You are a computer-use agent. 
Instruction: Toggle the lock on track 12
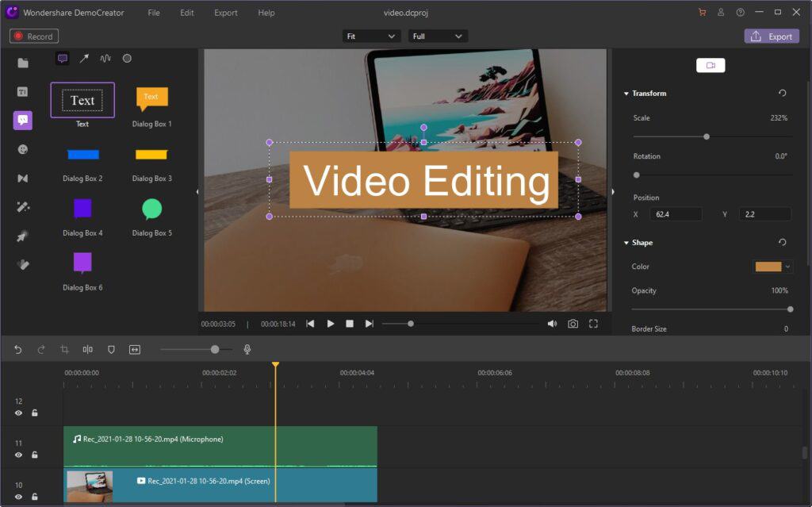[x=35, y=413]
